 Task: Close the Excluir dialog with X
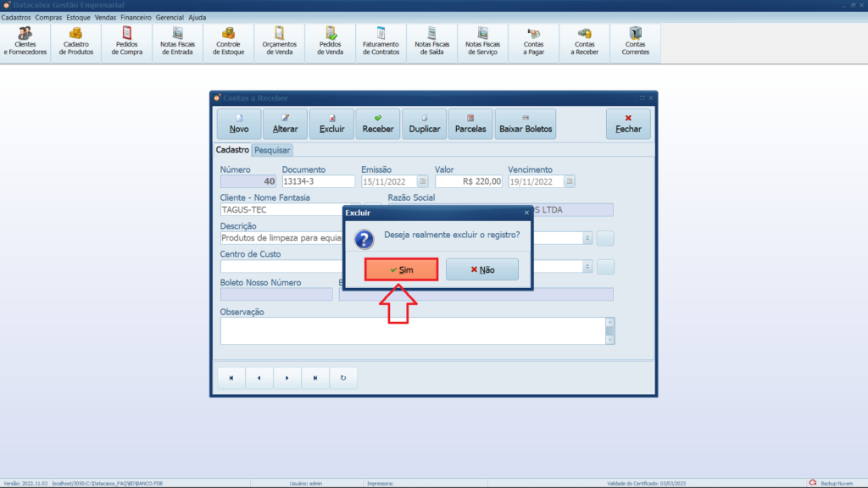coord(526,213)
